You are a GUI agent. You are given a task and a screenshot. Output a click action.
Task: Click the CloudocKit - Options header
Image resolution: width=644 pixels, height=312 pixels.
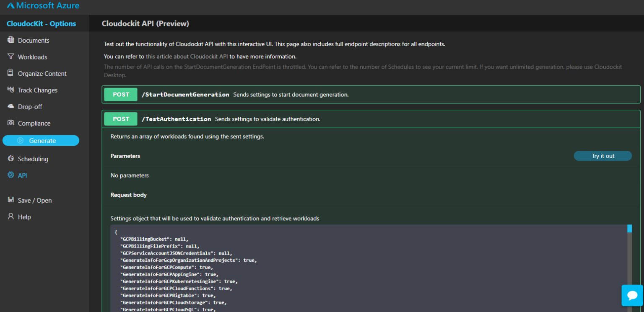[x=41, y=23]
